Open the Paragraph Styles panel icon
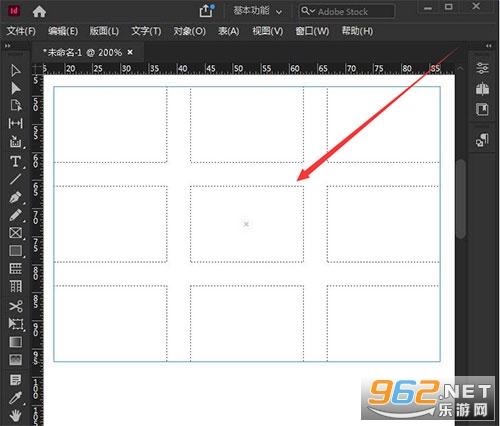This screenshot has height=426, width=500. [482, 140]
